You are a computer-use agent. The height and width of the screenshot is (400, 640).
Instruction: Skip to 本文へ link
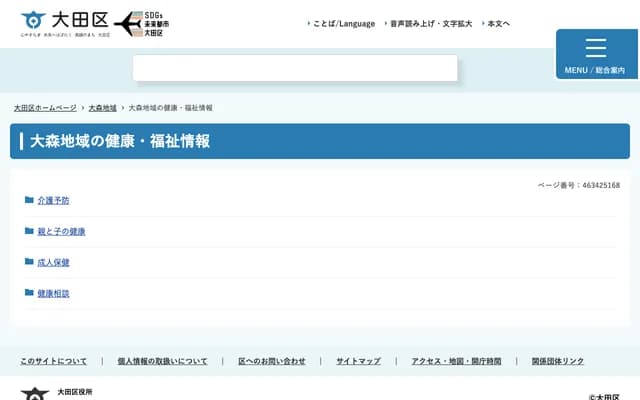497,23
